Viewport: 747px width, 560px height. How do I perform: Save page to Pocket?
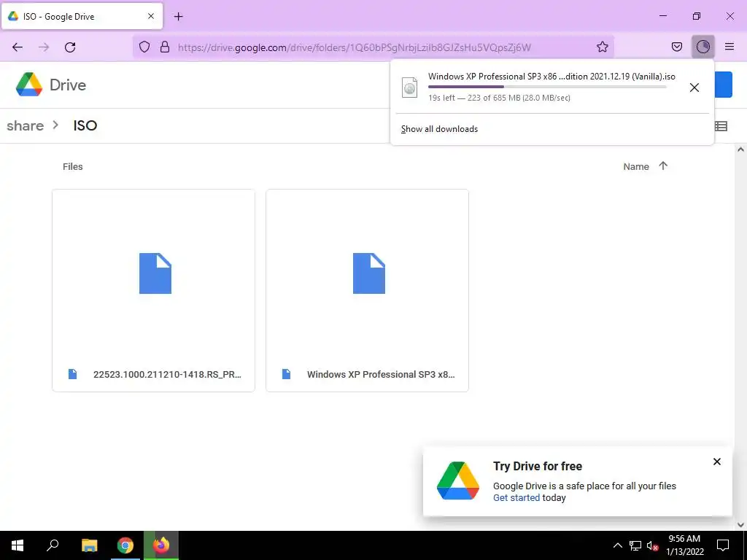[x=676, y=47]
